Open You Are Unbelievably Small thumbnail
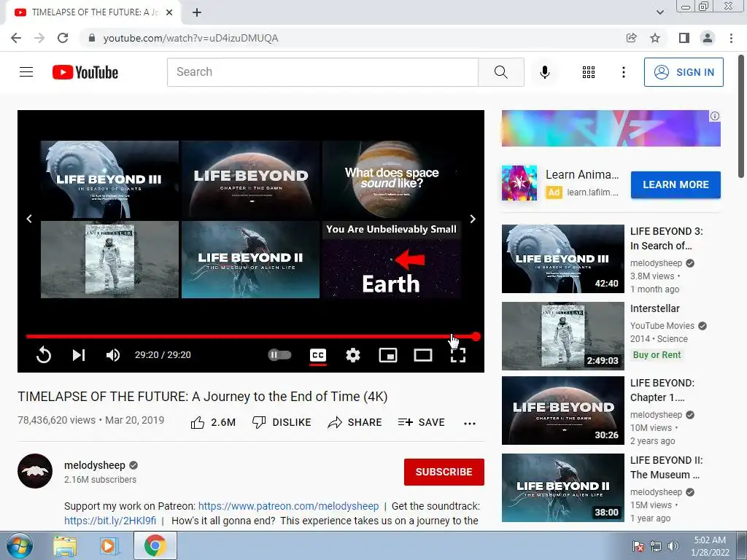Image resolution: width=747 pixels, height=560 pixels. click(392, 260)
